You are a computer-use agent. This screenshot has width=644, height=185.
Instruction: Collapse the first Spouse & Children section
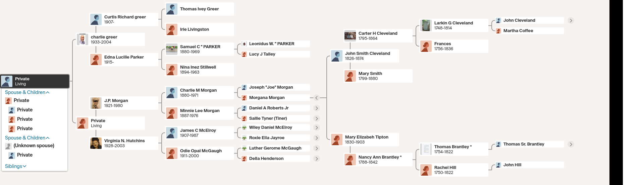(x=27, y=92)
